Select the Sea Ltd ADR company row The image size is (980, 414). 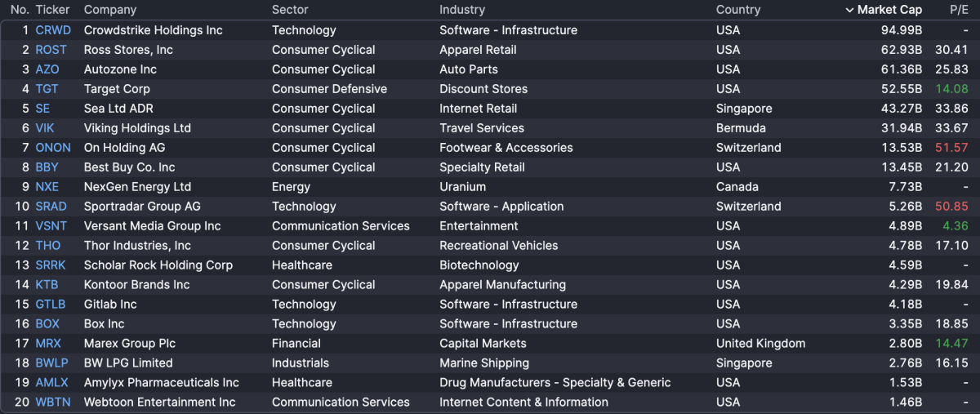pos(118,109)
